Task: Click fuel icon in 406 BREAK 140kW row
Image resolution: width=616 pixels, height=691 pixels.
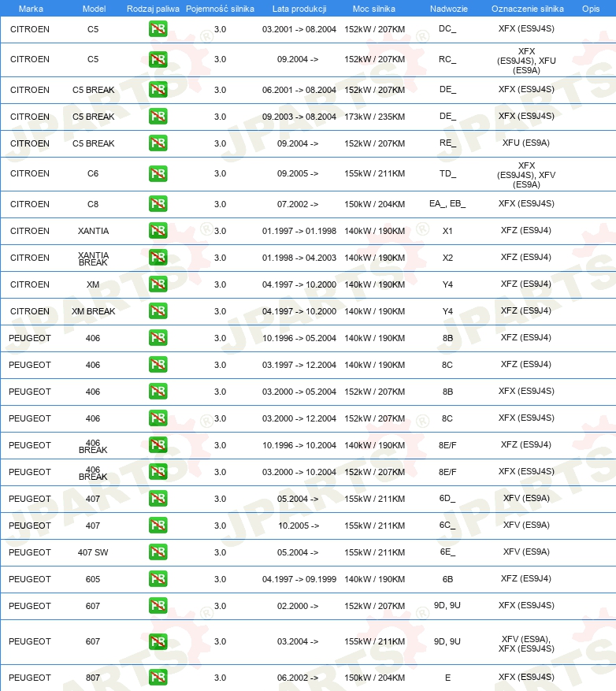Action: pyautogui.click(x=158, y=445)
